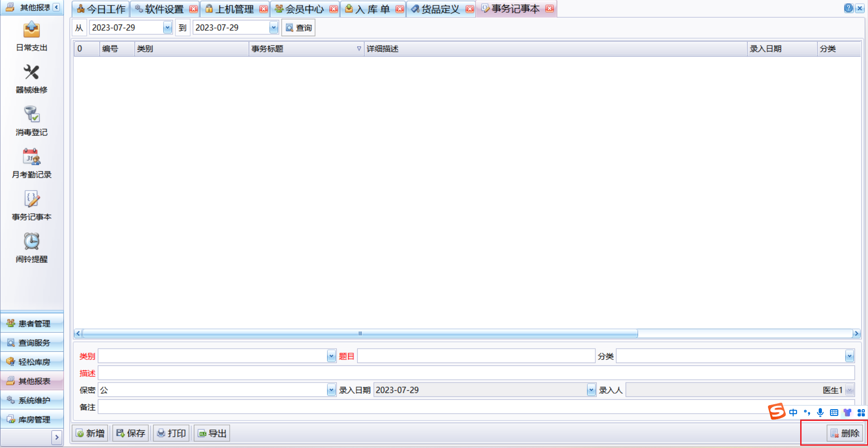Viewport: 868px width, 448px height.
Task: Click the horizontal scrollbar thumb
Action: (x=360, y=334)
